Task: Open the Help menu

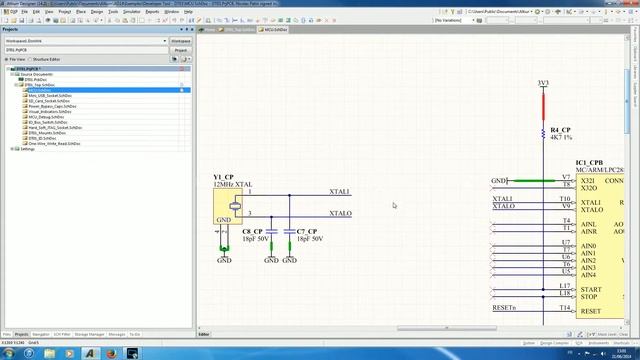Action: pyautogui.click(x=188, y=12)
